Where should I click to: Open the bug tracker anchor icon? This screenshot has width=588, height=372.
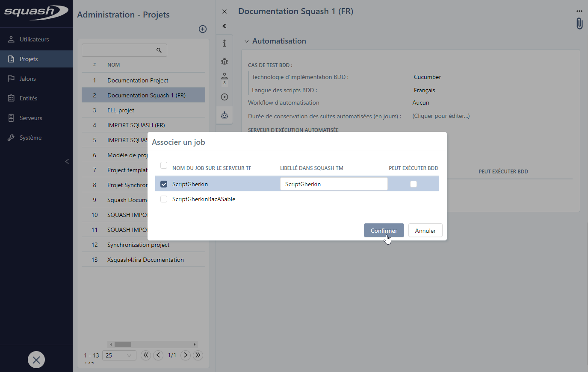225,61
